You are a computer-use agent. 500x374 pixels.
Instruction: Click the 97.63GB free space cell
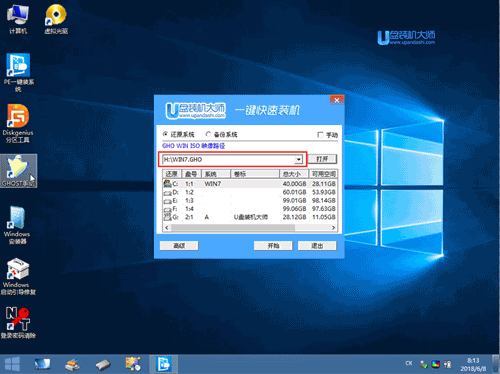tap(324, 209)
